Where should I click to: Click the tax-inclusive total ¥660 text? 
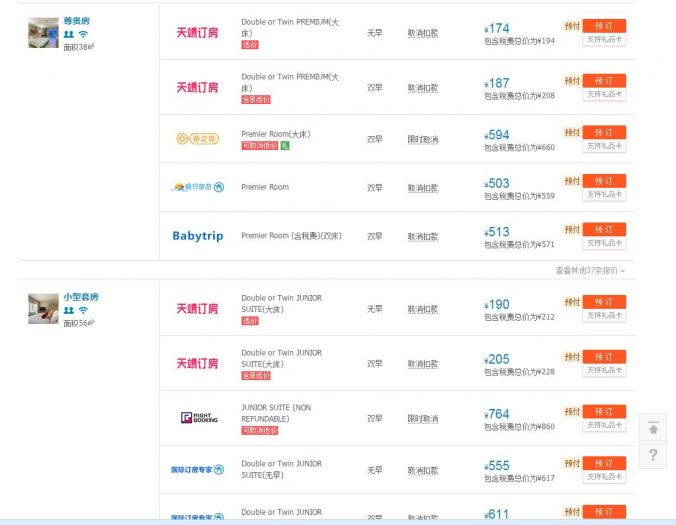click(x=520, y=147)
